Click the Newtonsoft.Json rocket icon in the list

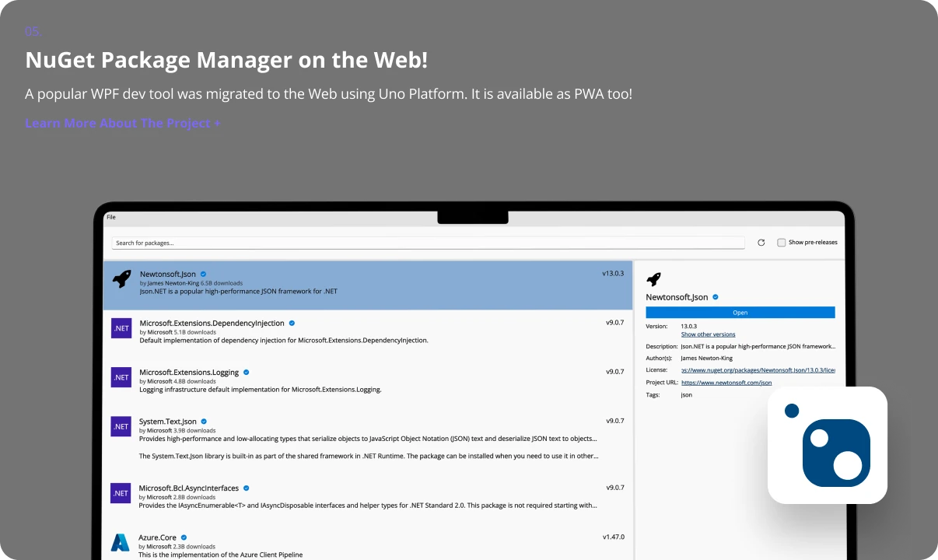(121, 279)
